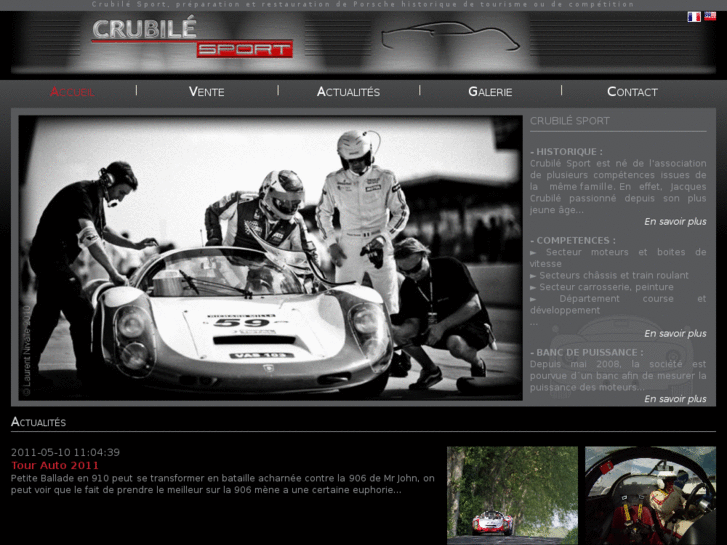Viewport: 727px width, 545px height.
Task: Select the '- COMPETENCES :' heading
Action: pyautogui.click(x=573, y=240)
